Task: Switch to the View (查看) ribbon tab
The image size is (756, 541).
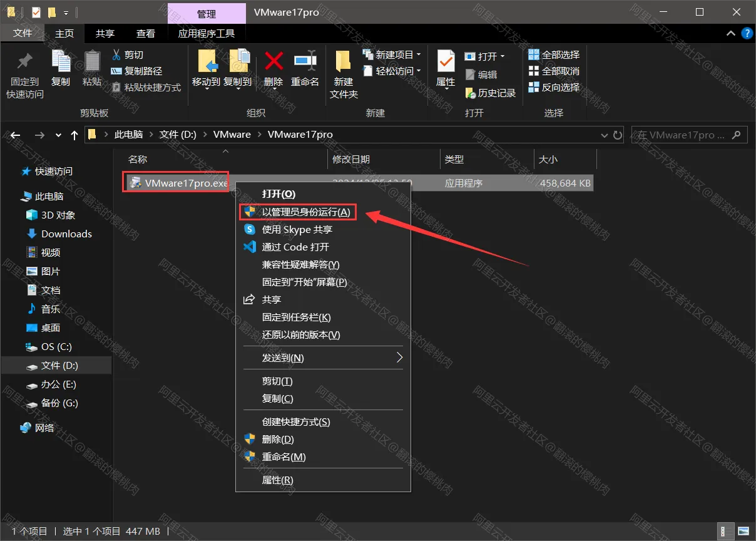Action: coord(146,33)
